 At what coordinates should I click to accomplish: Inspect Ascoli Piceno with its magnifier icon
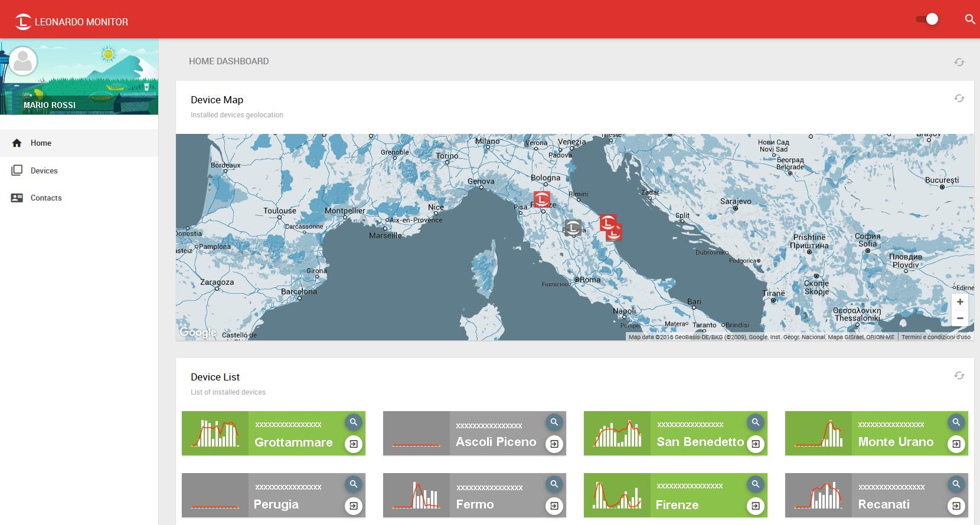tap(554, 422)
